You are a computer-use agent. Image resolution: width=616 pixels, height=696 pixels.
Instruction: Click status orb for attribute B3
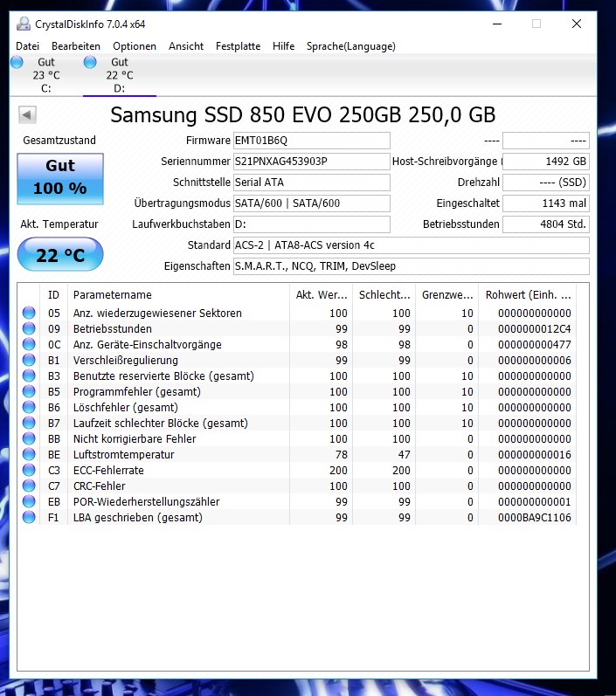tap(29, 376)
